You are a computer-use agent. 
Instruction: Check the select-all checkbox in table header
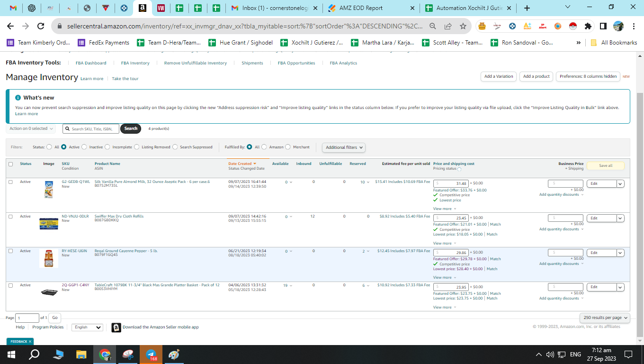10,164
